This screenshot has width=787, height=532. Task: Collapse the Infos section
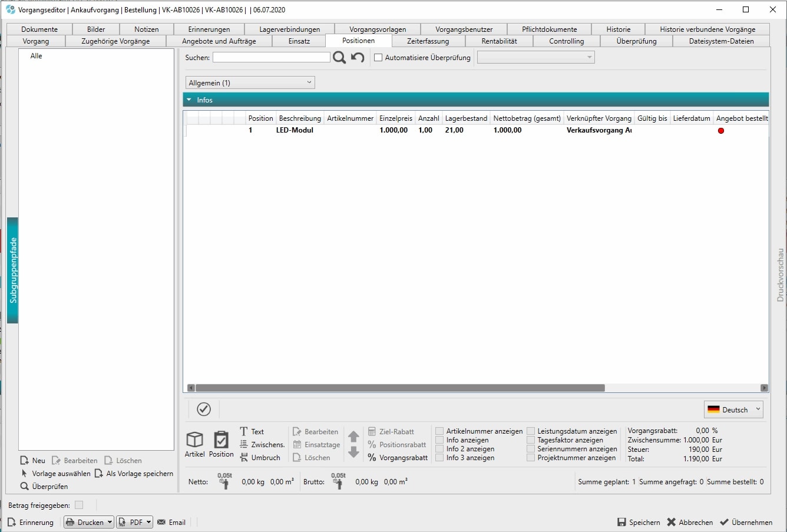tap(189, 100)
